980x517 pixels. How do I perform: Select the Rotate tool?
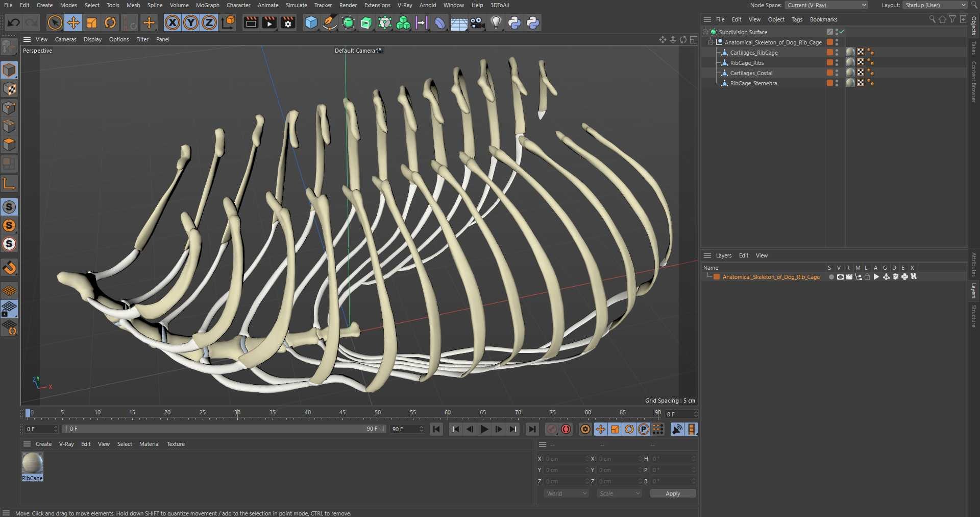(x=110, y=22)
